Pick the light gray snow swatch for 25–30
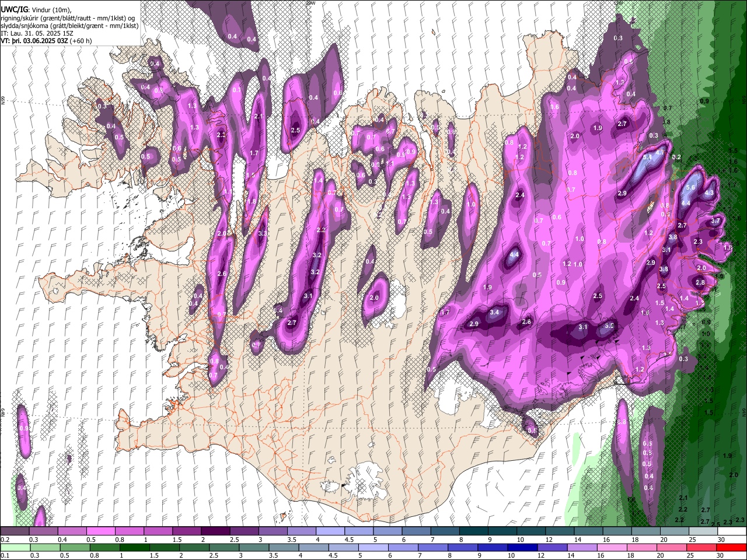Screen dimensions: 747x560 [x=704, y=531]
